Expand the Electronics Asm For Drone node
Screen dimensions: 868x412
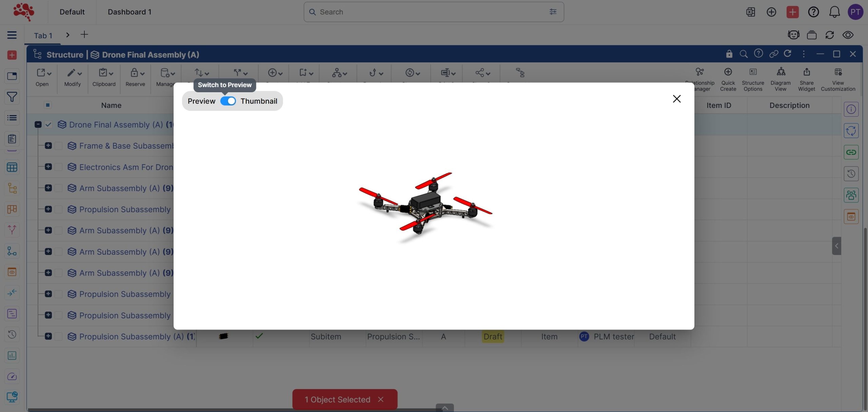48,167
